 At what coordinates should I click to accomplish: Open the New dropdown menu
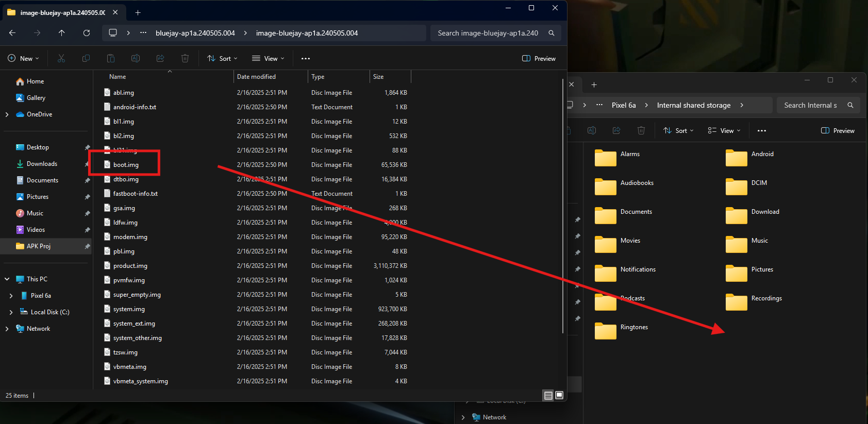(24, 59)
